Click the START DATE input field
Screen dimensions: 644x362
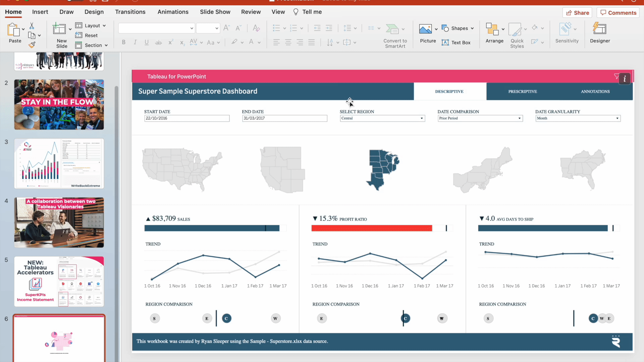click(186, 118)
